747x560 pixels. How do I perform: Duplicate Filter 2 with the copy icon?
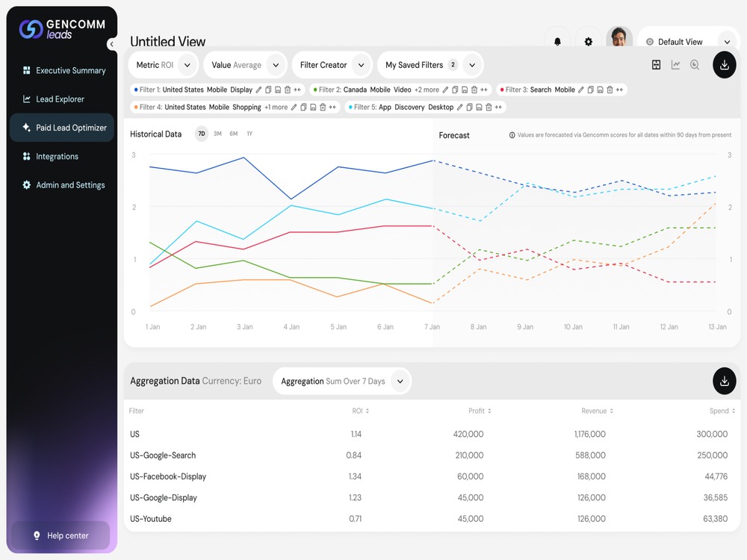click(x=455, y=90)
